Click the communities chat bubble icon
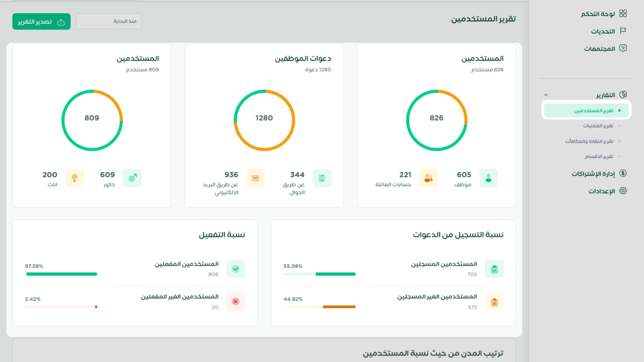 (x=623, y=48)
